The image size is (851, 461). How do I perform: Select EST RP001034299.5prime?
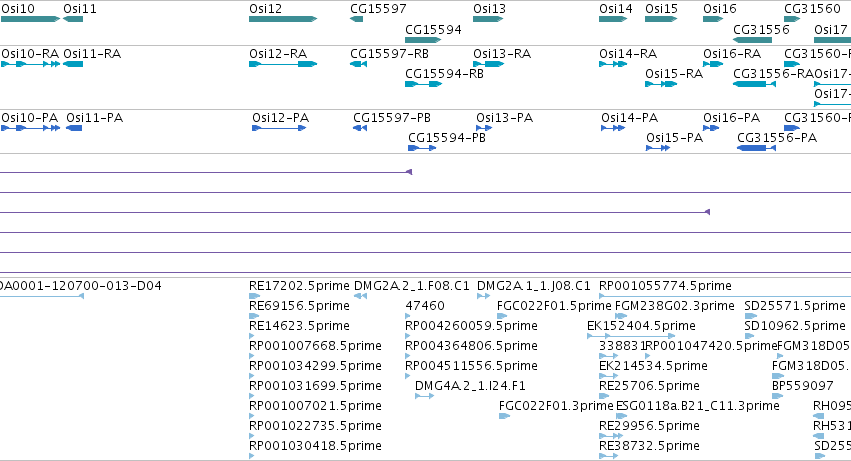[315, 366]
